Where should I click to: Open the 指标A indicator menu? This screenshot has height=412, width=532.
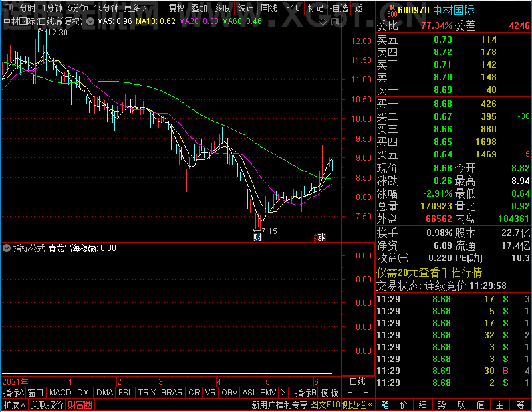pos(13,393)
